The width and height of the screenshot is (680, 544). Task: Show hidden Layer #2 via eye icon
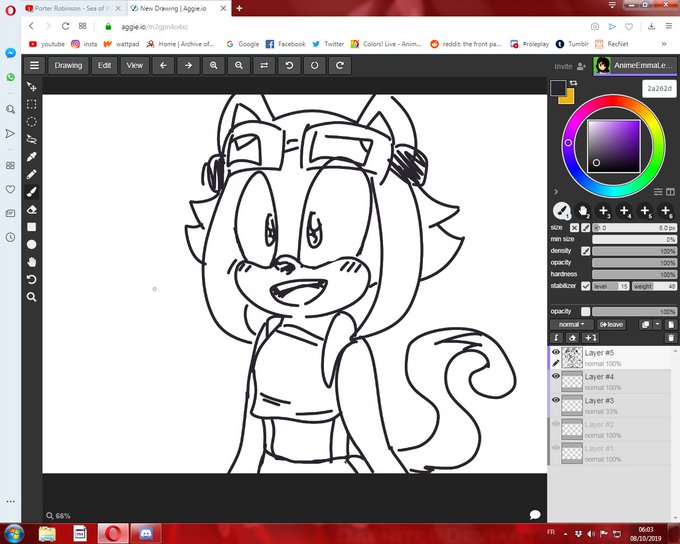click(556, 424)
